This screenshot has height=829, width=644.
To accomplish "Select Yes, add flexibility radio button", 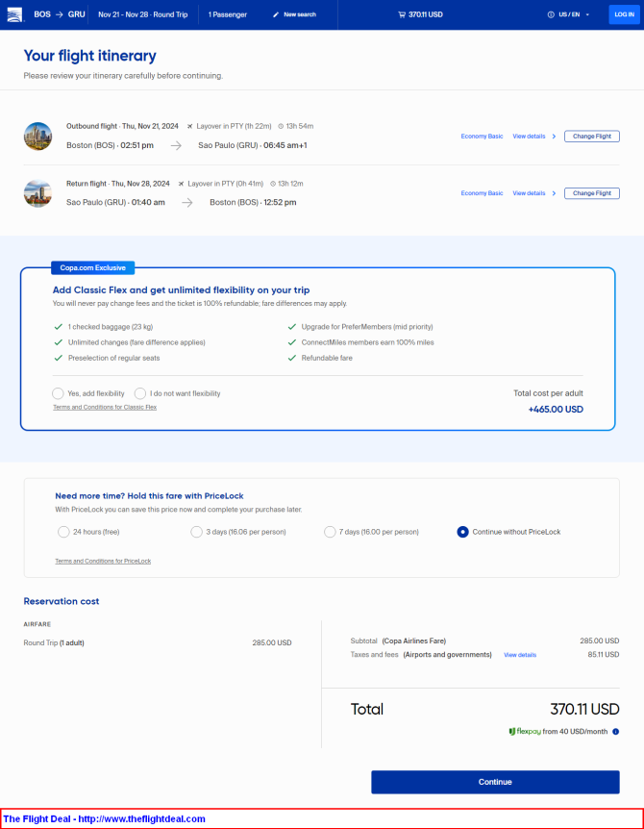I will pyautogui.click(x=58, y=393).
